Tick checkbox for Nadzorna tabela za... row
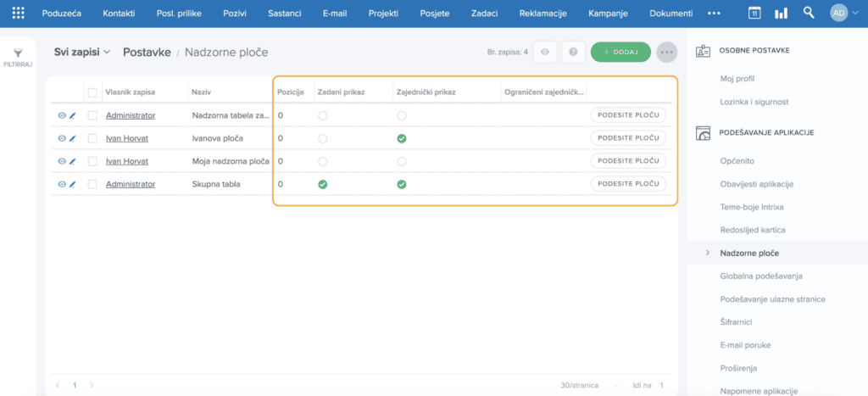Viewport: 868px width, 396px height. 92,116
